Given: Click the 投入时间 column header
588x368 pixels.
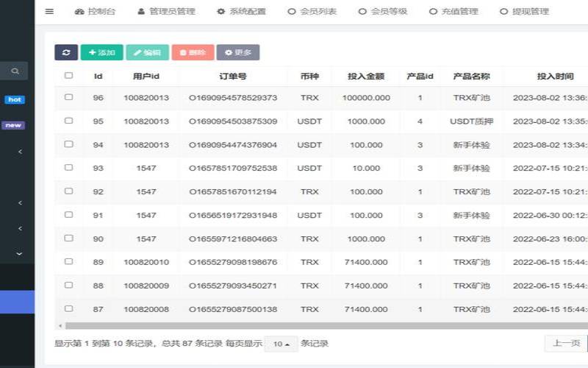Looking at the screenshot, I should pos(556,77).
